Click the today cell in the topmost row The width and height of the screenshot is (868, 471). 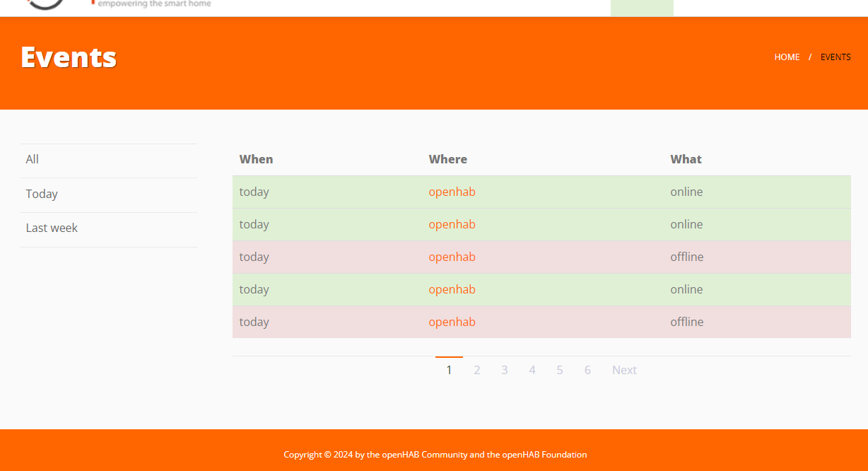point(254,192)
